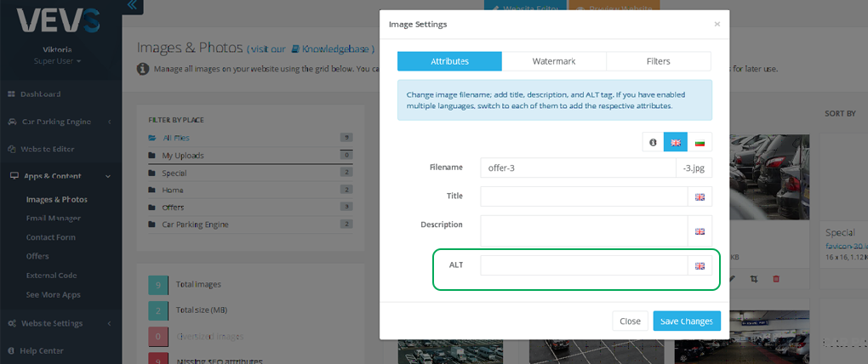Click into the Title input field

pos(584,196)
